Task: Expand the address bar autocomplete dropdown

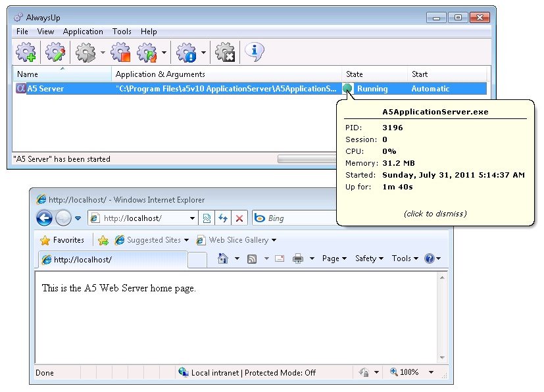Action: (x=192, y=218)
